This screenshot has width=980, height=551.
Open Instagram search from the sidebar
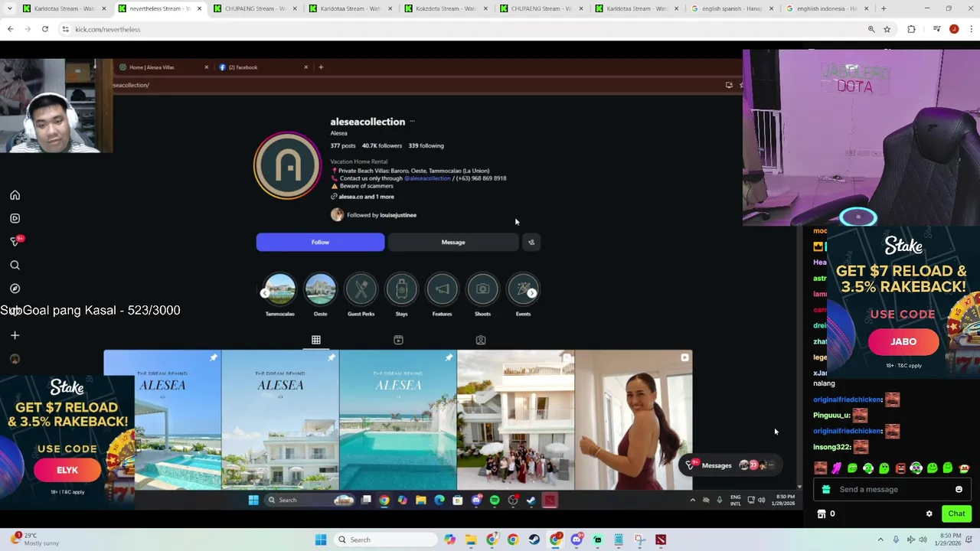coord(15,265)
